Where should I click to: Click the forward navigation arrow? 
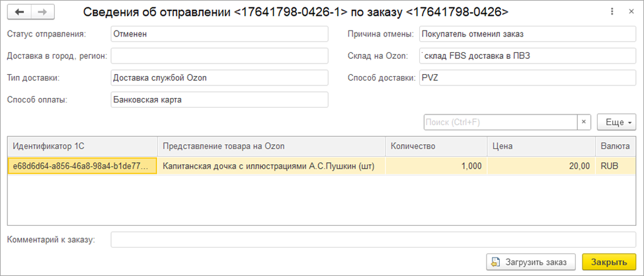click(41, 13)
